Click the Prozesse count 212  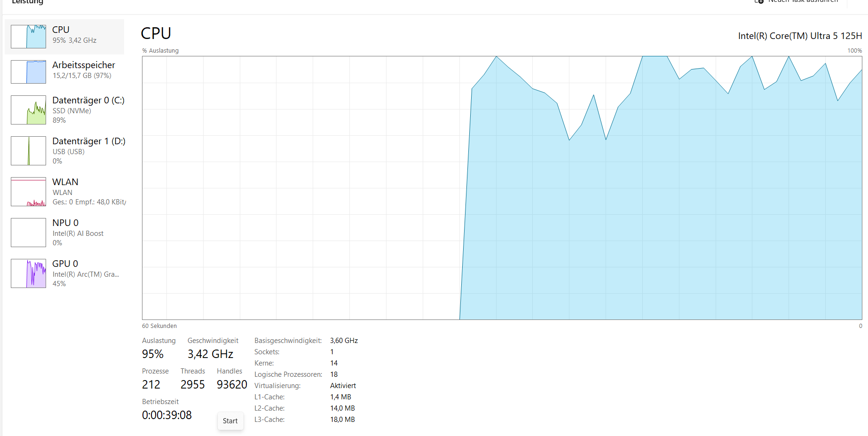(151, 385)
